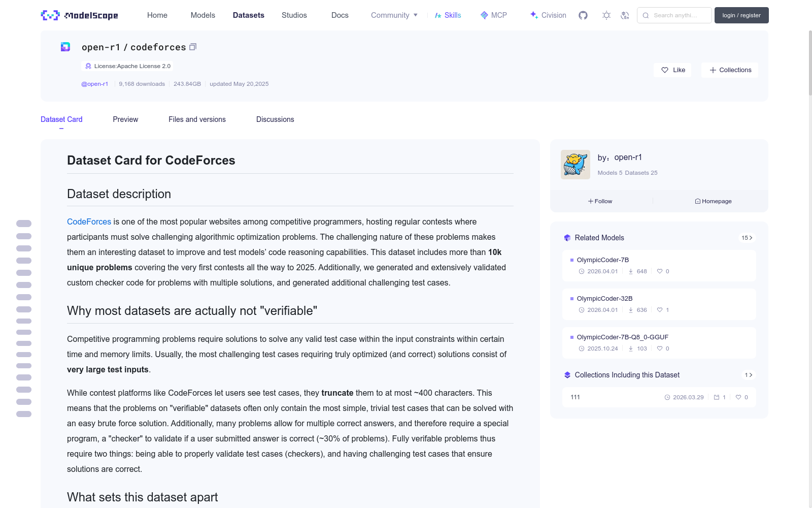Click the "What sets this dataset apart" heading
The height and width of the screenshot is (508, 812).
coord(143,497)
